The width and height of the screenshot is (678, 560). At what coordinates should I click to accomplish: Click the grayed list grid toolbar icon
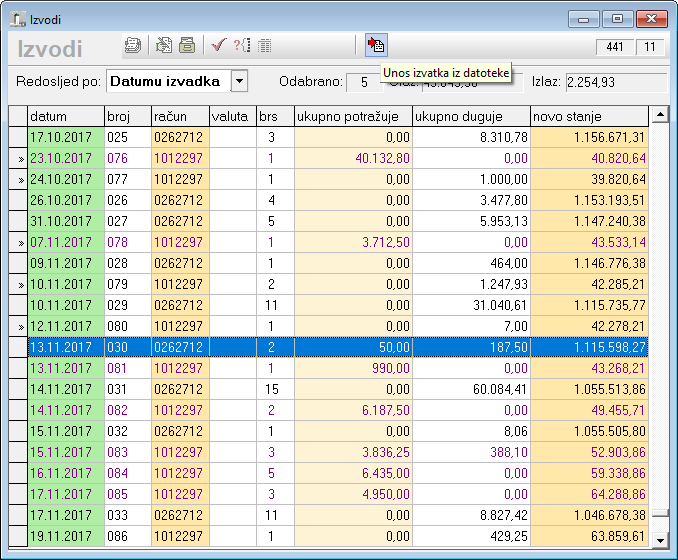point(264,45)
